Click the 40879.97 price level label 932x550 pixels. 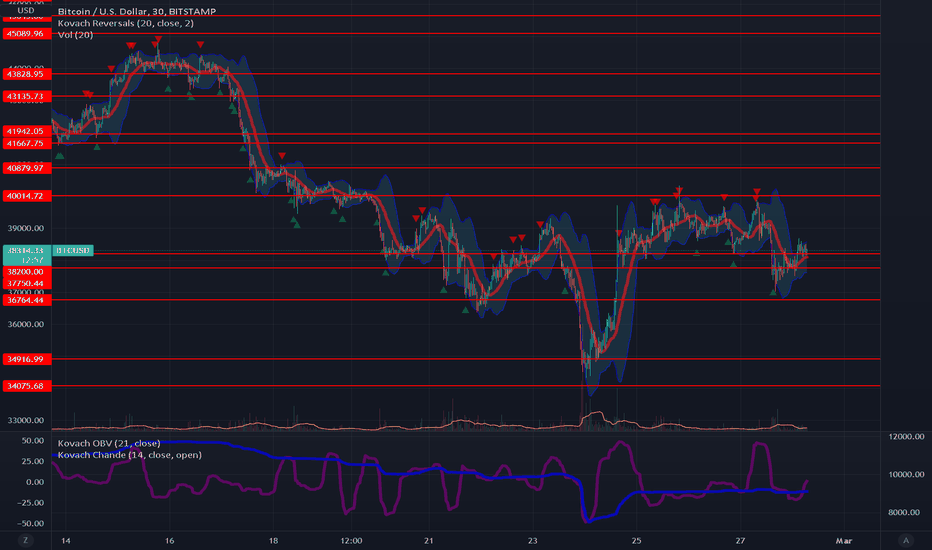27,168
